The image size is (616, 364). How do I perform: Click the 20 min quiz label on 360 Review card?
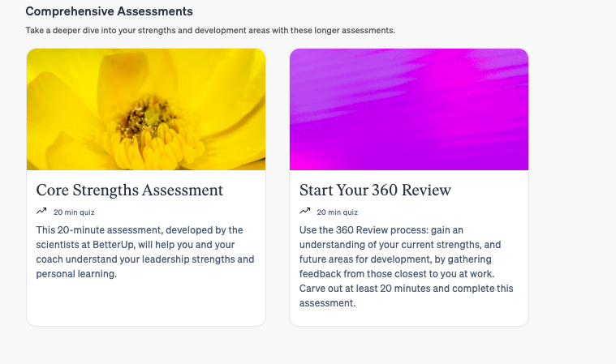[x=337, y=212]
